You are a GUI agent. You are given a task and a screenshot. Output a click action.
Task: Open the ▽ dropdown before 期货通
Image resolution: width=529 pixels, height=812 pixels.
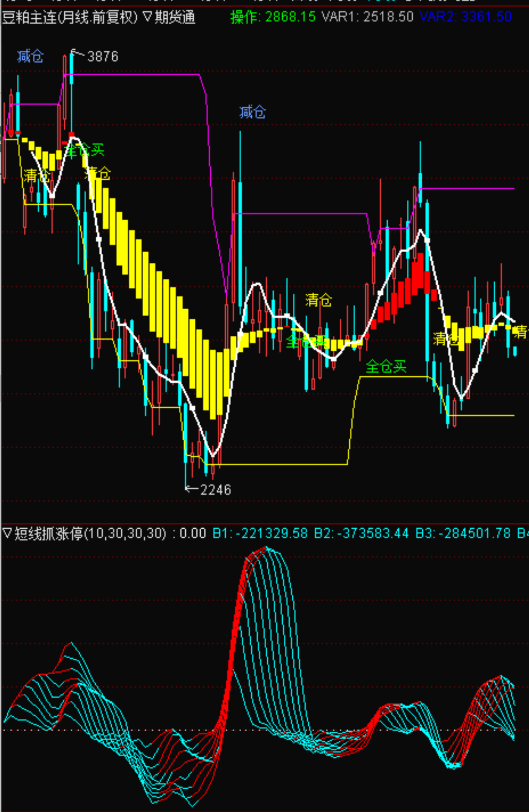click(147, 17)
